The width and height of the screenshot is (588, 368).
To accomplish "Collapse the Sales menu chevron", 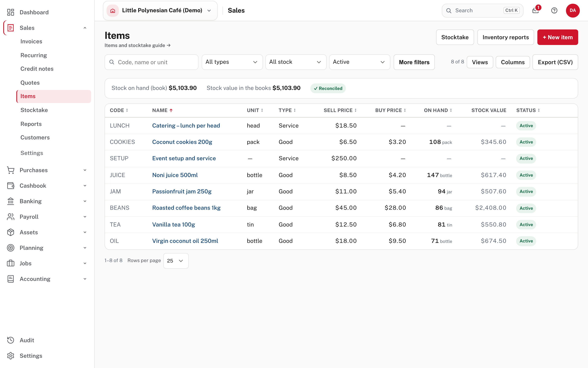I will click(85, 28).
